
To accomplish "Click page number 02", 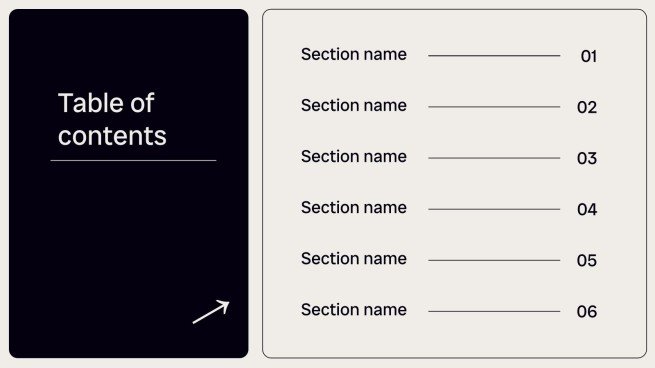I will pos(587,107).
